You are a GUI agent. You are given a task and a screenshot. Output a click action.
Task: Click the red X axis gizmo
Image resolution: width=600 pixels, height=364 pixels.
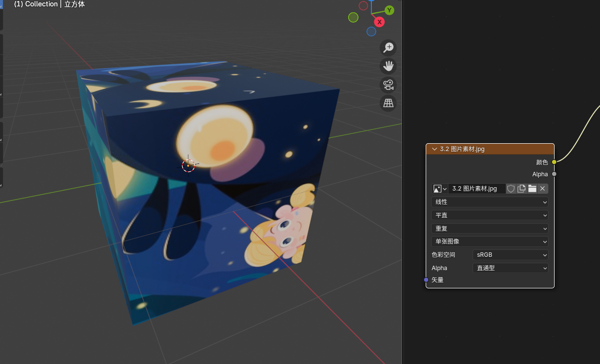coord(379,22)
